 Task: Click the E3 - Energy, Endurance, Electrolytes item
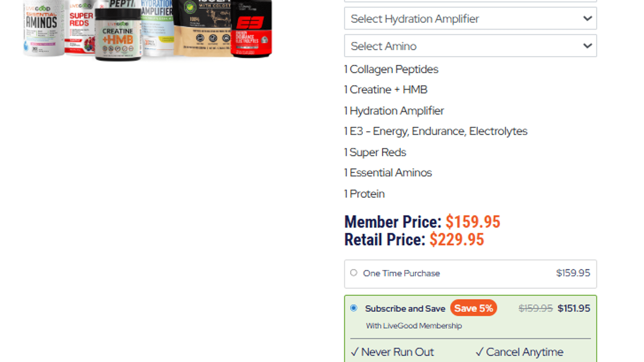click(436, 131)
